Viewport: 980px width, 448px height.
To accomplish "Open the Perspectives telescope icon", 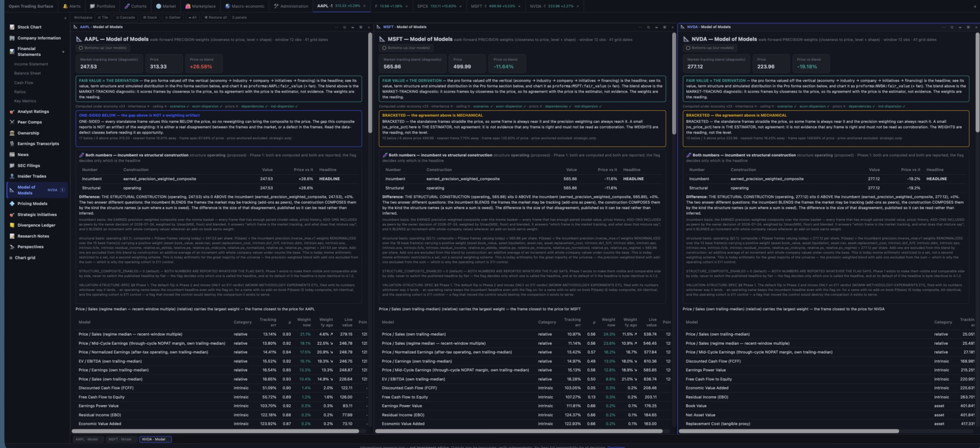I will (x=12, y=247).
